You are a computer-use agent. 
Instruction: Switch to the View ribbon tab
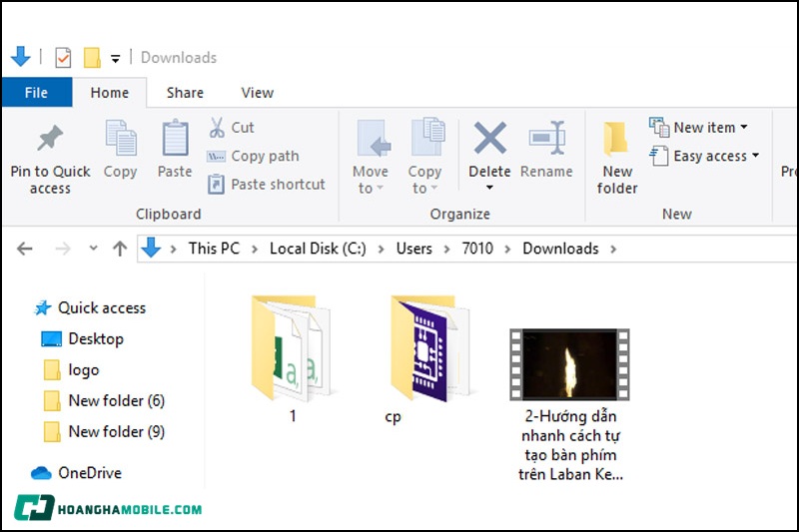coord(257,93)
